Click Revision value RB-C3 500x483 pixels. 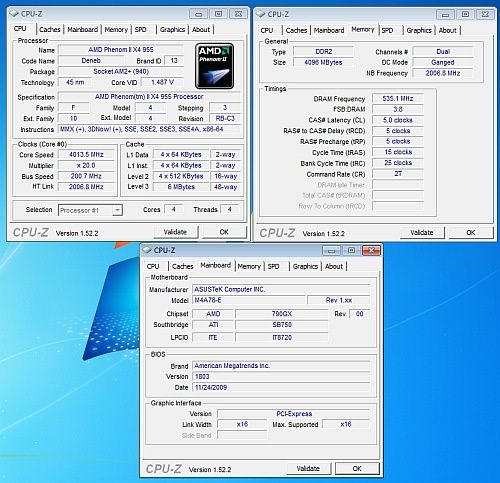click(225, 118)
